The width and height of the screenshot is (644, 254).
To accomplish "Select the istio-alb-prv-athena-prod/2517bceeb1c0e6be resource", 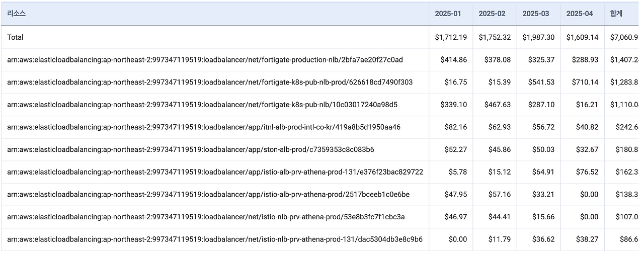I will tap(208, 194).
